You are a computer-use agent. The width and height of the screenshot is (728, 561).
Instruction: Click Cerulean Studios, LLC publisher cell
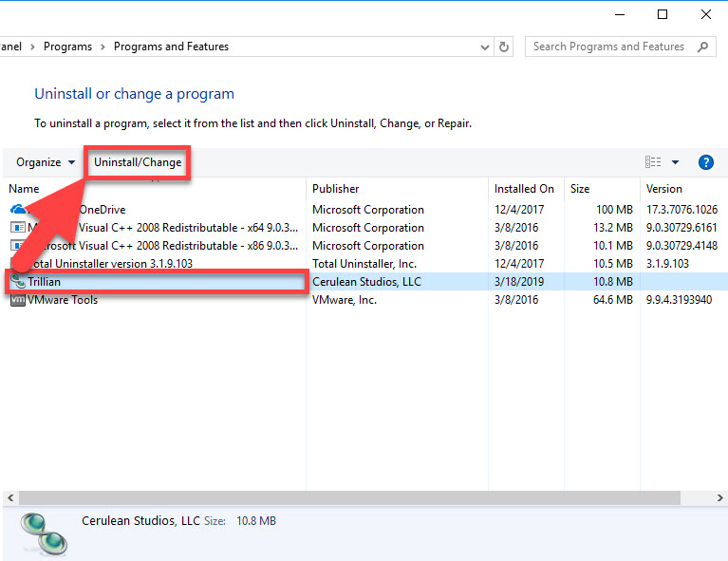(366, 282)
